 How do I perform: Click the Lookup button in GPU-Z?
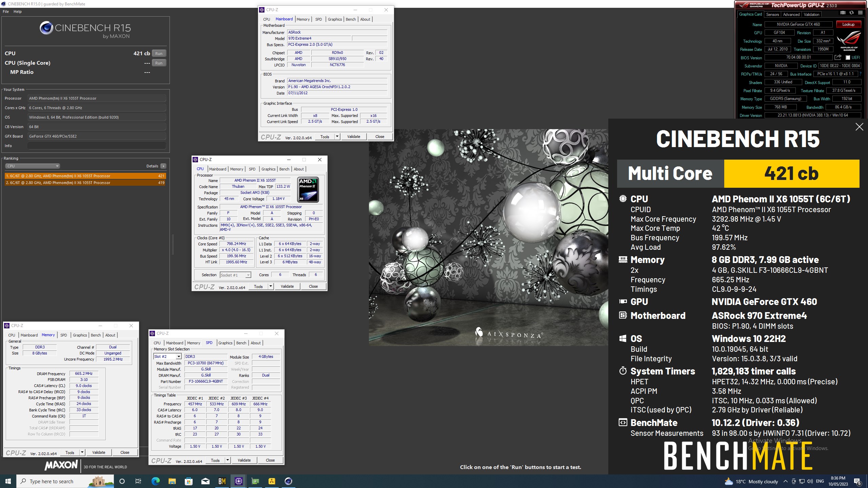click(848, 24)
